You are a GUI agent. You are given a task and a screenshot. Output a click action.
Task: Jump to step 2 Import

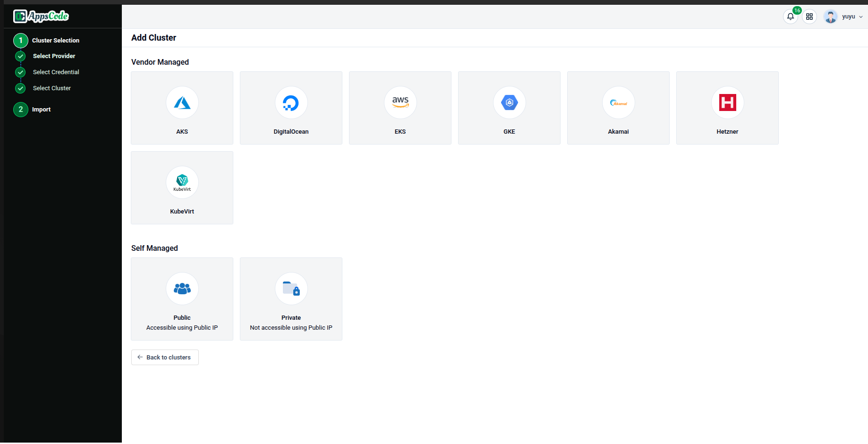pyautogui.click(x=41, y=110)
